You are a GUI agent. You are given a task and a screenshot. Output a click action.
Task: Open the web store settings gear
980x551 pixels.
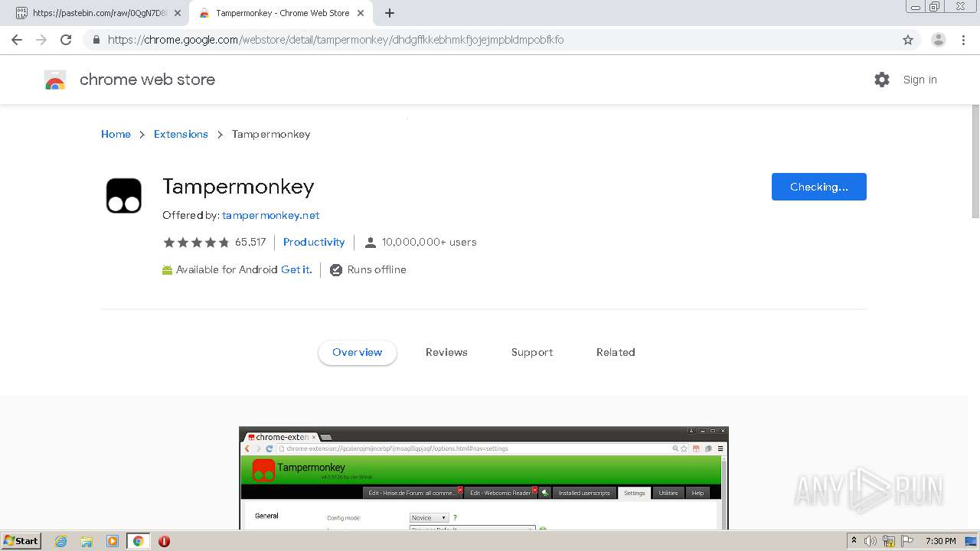pyautogui.click(x=882, y=80)
